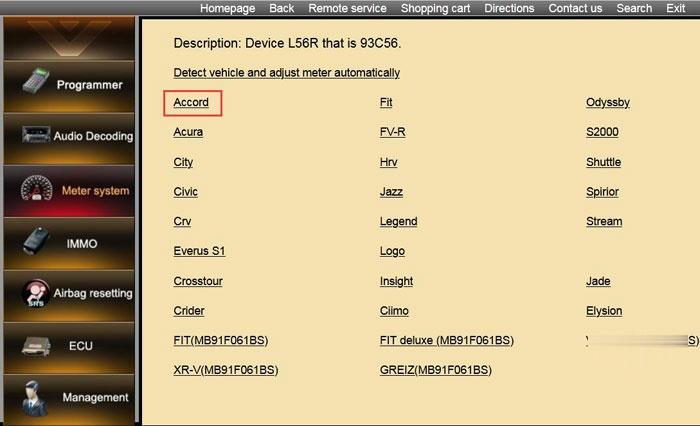This screenshot has height=426, width=700.
Task: Select the Jade model link
Action: coord(598,281)
